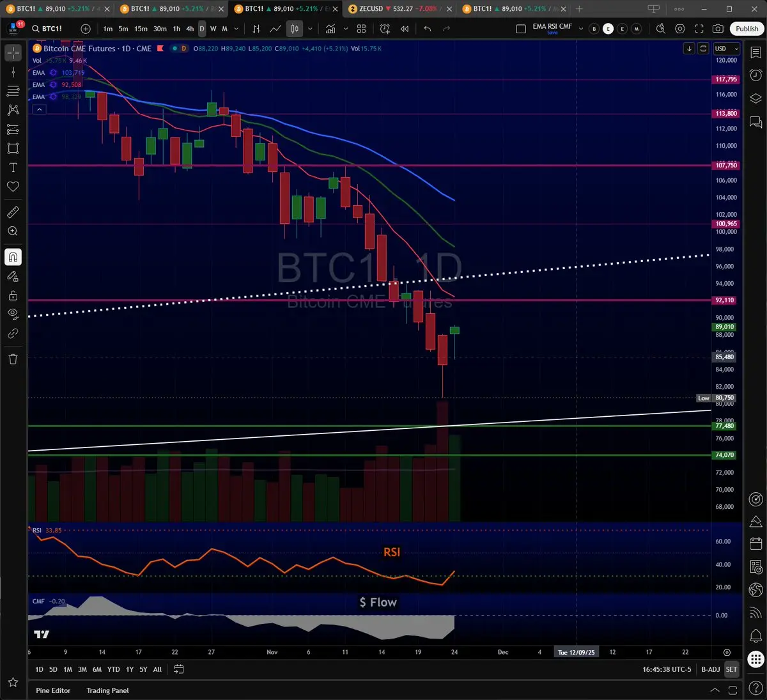Open the favorites star toolbar at bottom-left
Screen dimensions: 767x700
click(13, 683)
